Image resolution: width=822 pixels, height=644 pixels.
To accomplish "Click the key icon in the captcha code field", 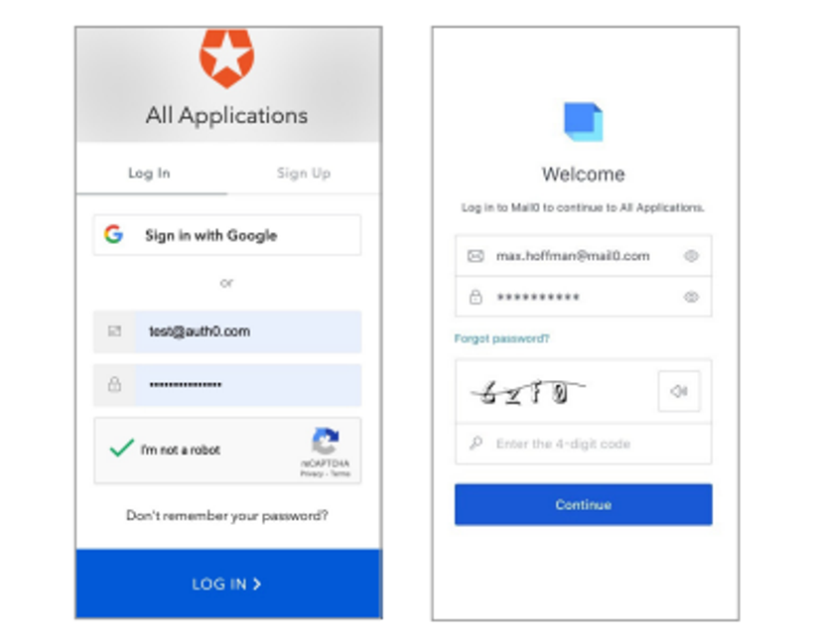I will [476, 444].
